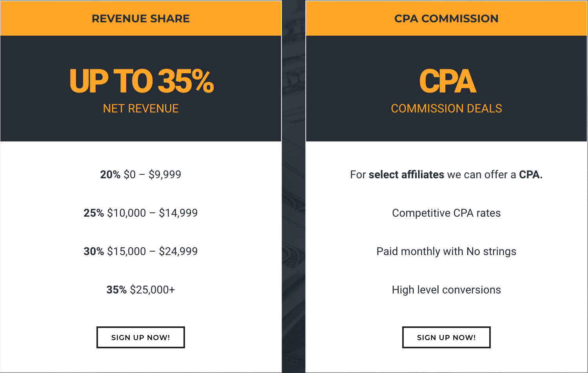Select the 20% $0 – $9,999 tier

coord(141,174)
